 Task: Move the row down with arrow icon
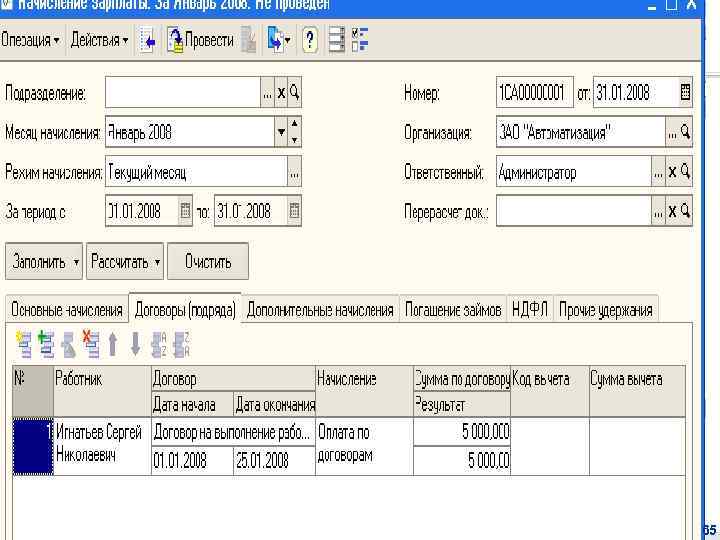coord(135,344)
